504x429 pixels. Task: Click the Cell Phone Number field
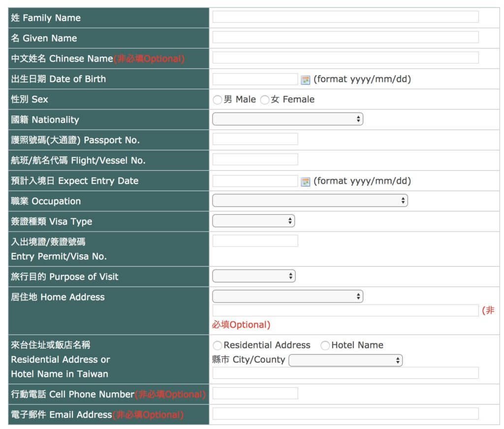click(x=255, y=394)
